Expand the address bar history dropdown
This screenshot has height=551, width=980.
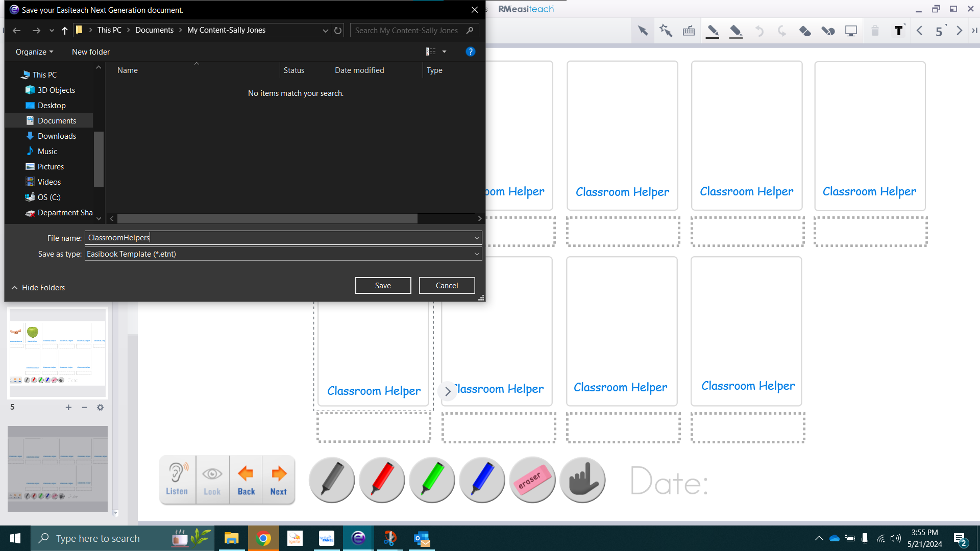pos(325,30)
